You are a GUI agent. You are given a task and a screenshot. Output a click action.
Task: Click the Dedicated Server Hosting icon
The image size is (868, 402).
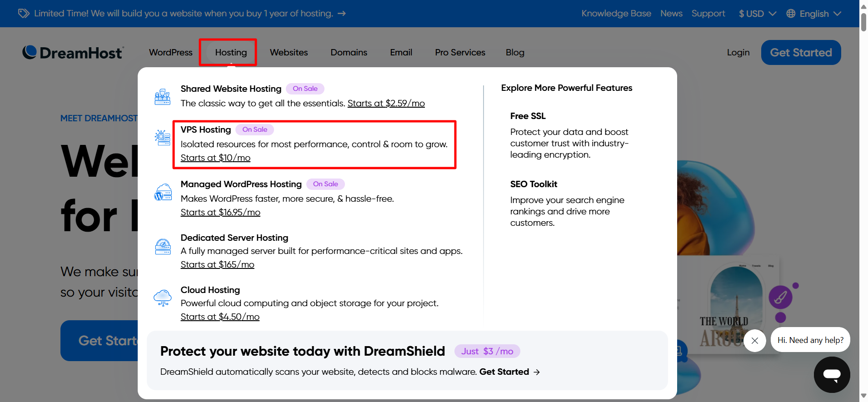163,246
